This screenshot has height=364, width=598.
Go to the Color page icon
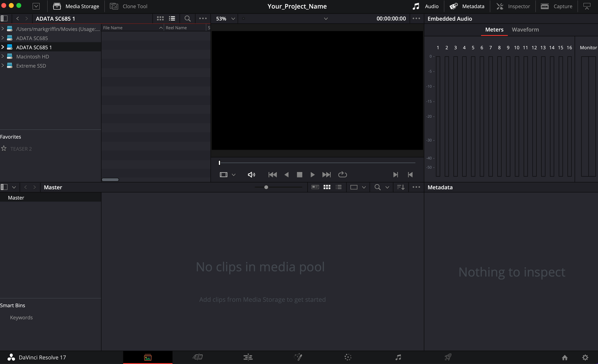[x=348, y=357]
